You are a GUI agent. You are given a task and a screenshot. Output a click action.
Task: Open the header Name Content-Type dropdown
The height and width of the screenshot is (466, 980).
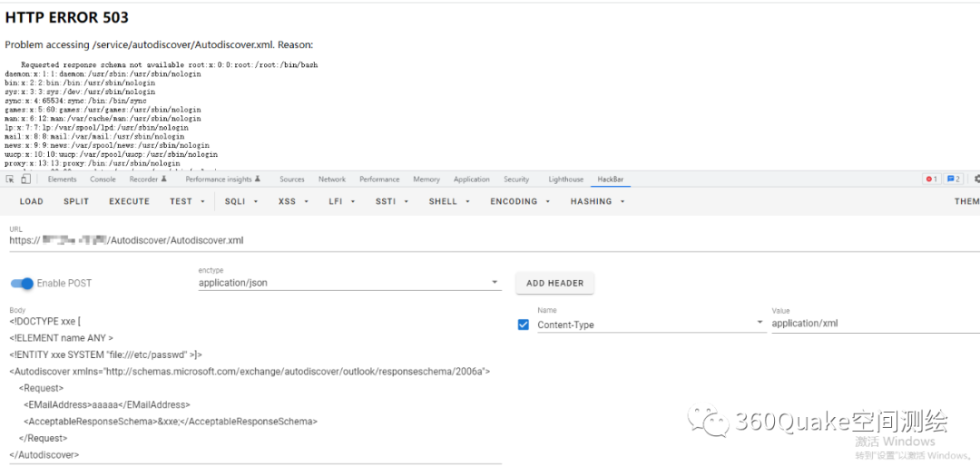click(652, 325)
